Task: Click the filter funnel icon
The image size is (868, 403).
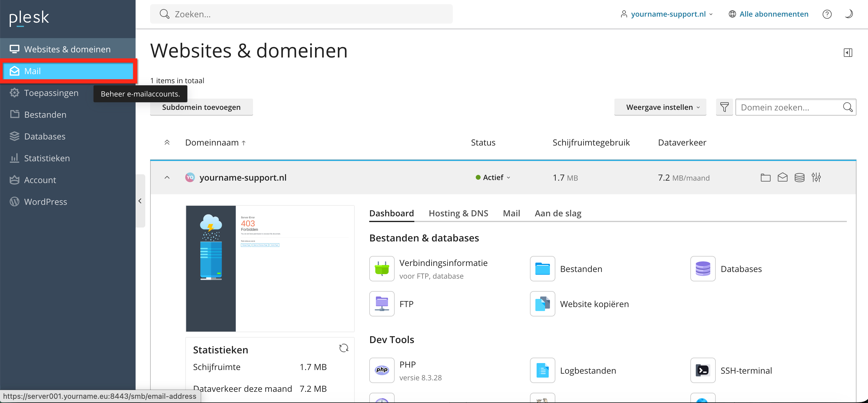Action: tap(724, 107)
